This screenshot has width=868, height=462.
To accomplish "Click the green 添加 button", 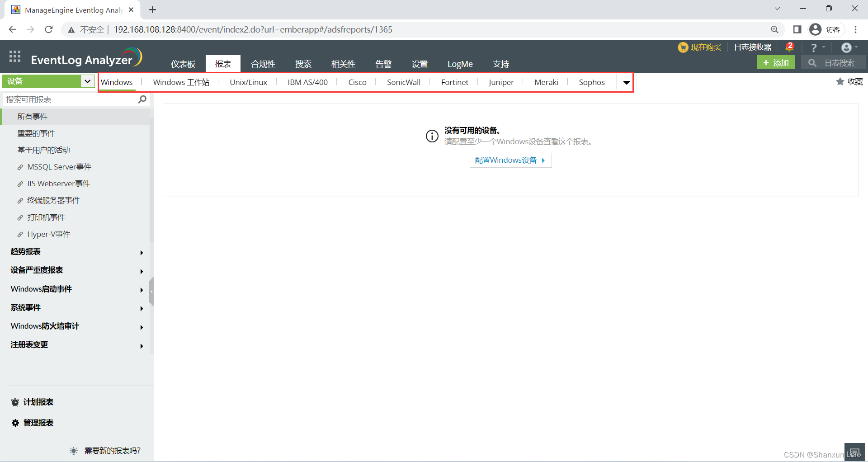I will (775, 62).
